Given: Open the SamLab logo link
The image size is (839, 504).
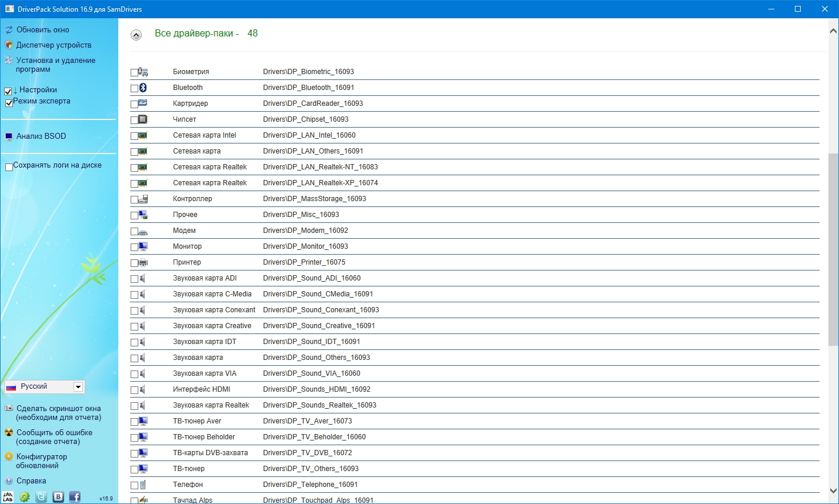Looking at the screenshot, I should 8,497.
